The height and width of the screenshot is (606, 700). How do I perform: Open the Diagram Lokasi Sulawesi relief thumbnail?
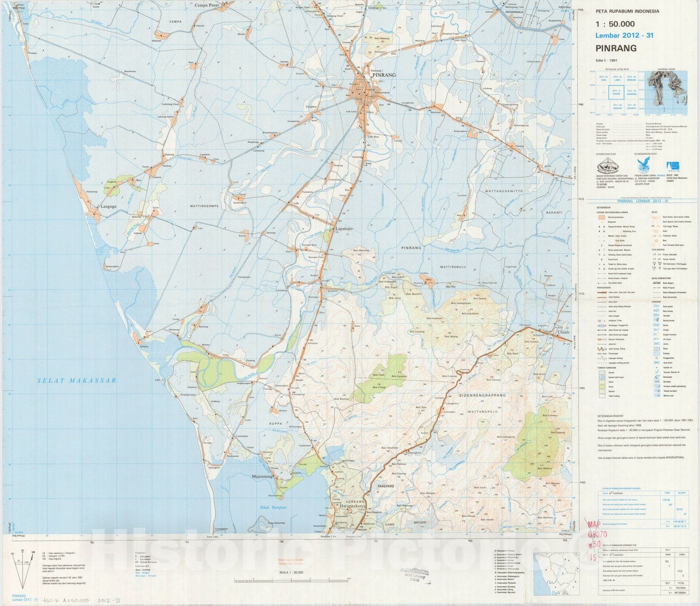tap(666, 92)
